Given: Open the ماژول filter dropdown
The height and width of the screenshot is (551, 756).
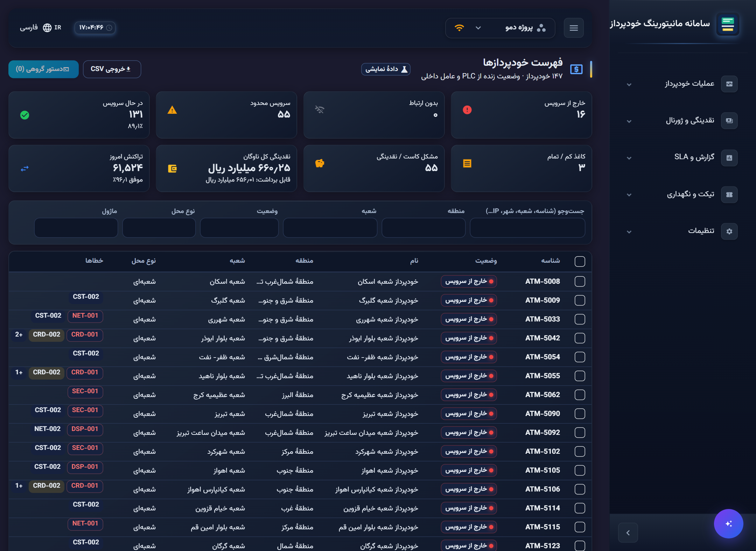Looking at the screenshot, I should [76, 228].
